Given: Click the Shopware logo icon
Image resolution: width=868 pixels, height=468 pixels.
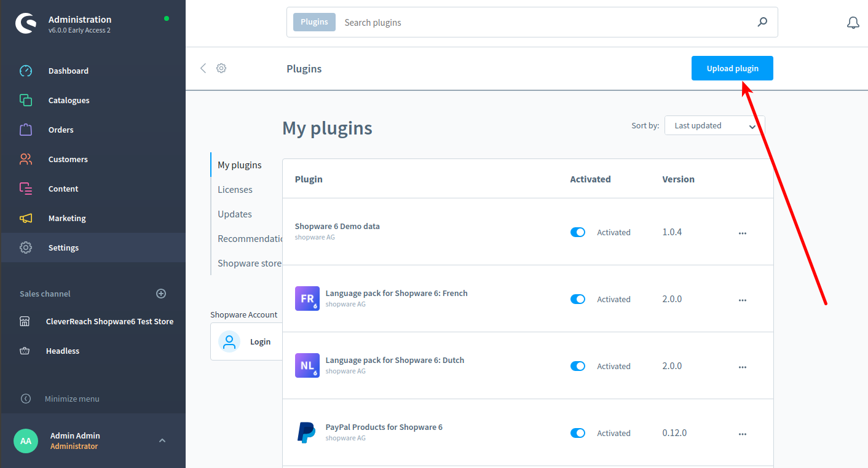Looking at the screenshot, I should coord(26,24).
